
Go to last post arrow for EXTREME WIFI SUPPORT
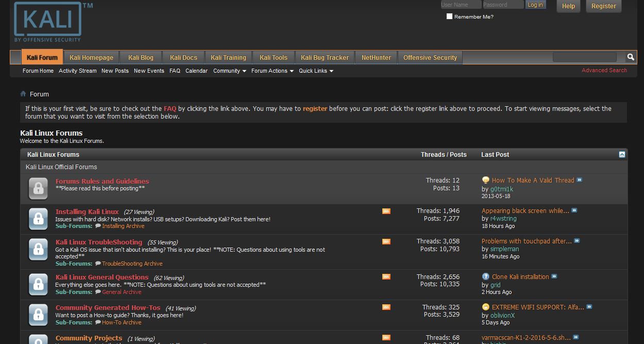pyautogui.click(x=589, y=307)
